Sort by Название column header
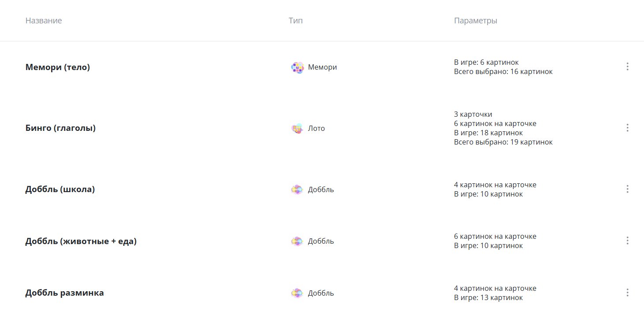Viewport: 644px width, 319px height. point(44,21)
